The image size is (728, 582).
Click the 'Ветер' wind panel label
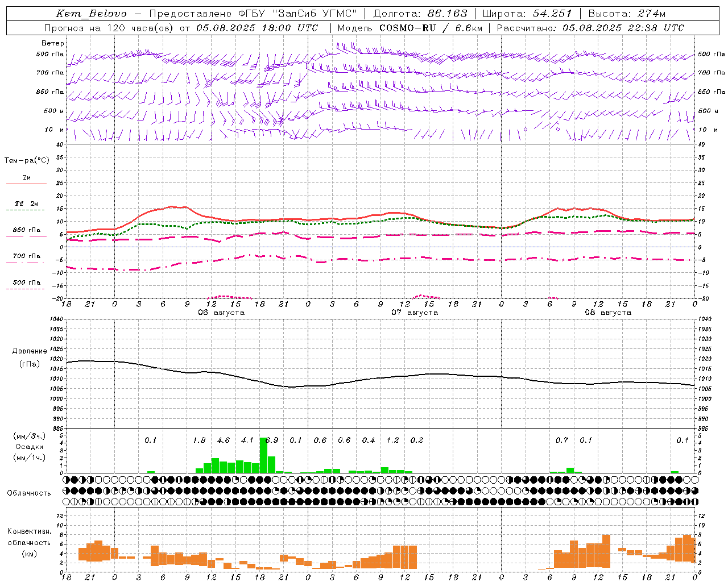[53, 43]
